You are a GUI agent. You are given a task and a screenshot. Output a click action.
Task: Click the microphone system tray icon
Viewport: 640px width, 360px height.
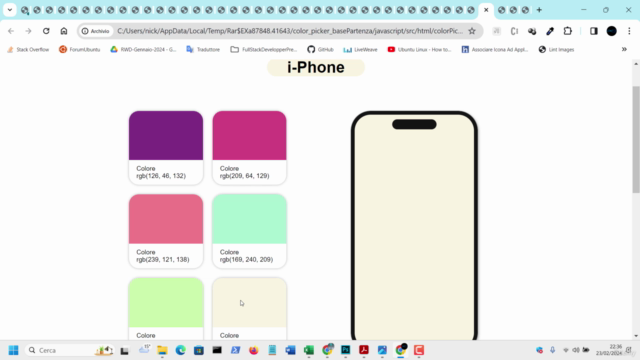(553, 350)
